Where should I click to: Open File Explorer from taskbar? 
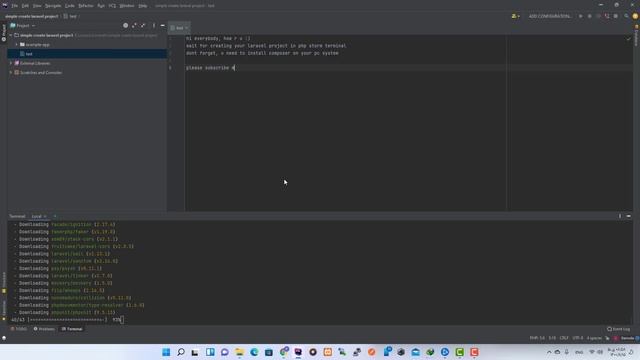click(240, 352)
